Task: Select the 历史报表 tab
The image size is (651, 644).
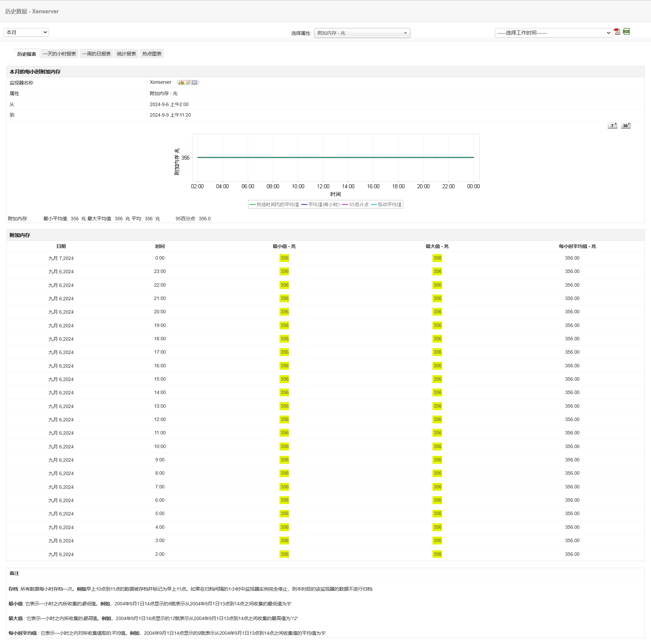Action: [27, 54]
